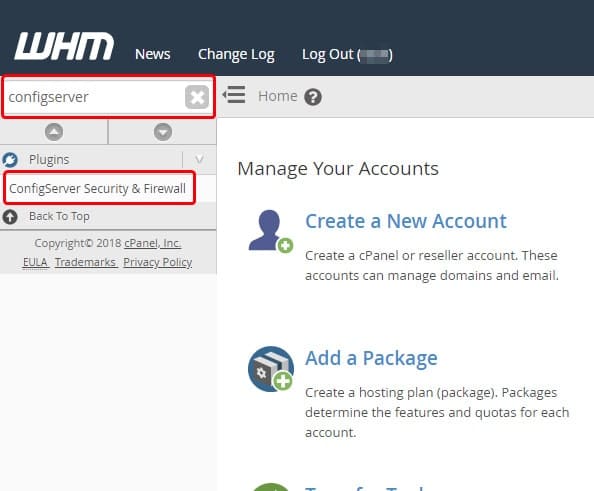Toggle the sidebar menu collapse icon
The width and height of the screenshot is (594, 491).
(x=234, y=95)
